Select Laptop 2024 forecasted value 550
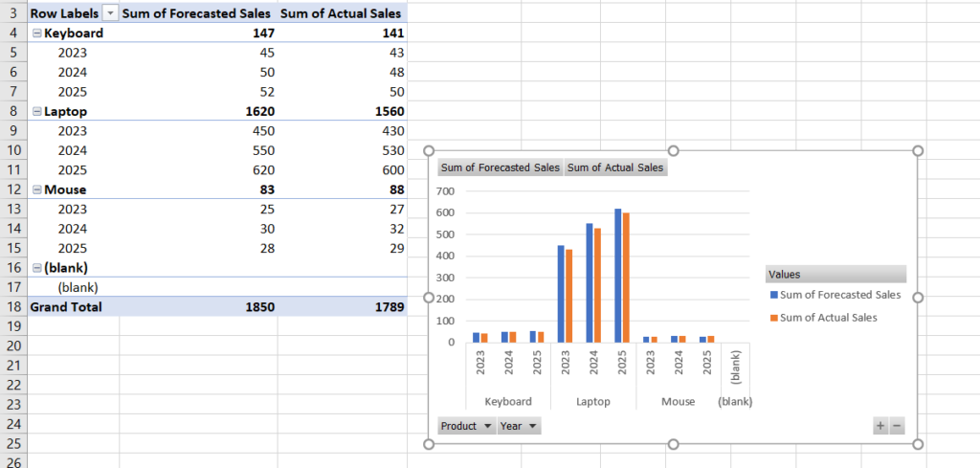This screenshot has height=468, width=980. tap(199, 150)
